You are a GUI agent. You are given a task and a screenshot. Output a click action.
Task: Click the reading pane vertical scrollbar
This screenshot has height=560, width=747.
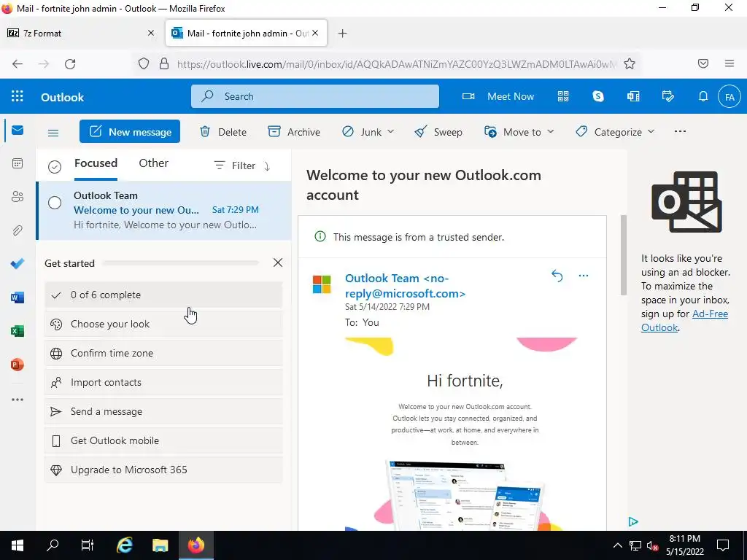point(623,255)
